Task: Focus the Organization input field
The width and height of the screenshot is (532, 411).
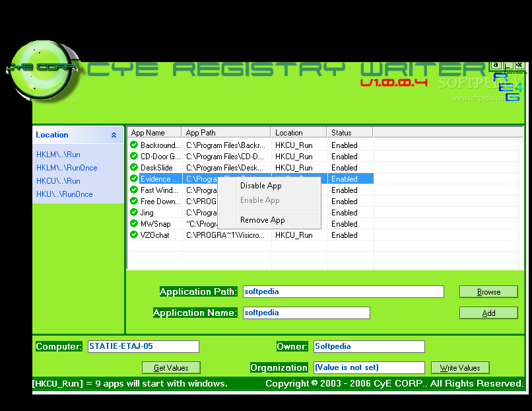Action: coord(369,367)
